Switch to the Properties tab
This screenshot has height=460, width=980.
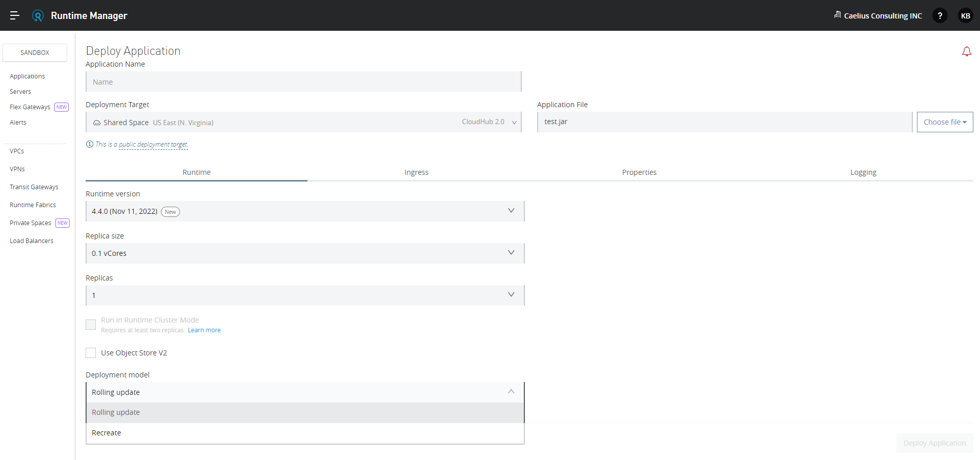[639, 172]
